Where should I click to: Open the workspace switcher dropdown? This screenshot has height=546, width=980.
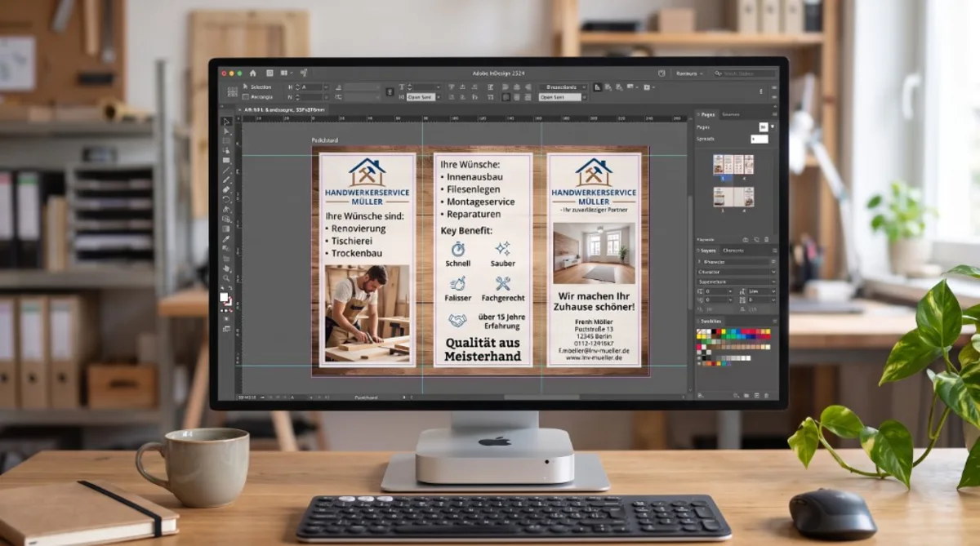689,73
